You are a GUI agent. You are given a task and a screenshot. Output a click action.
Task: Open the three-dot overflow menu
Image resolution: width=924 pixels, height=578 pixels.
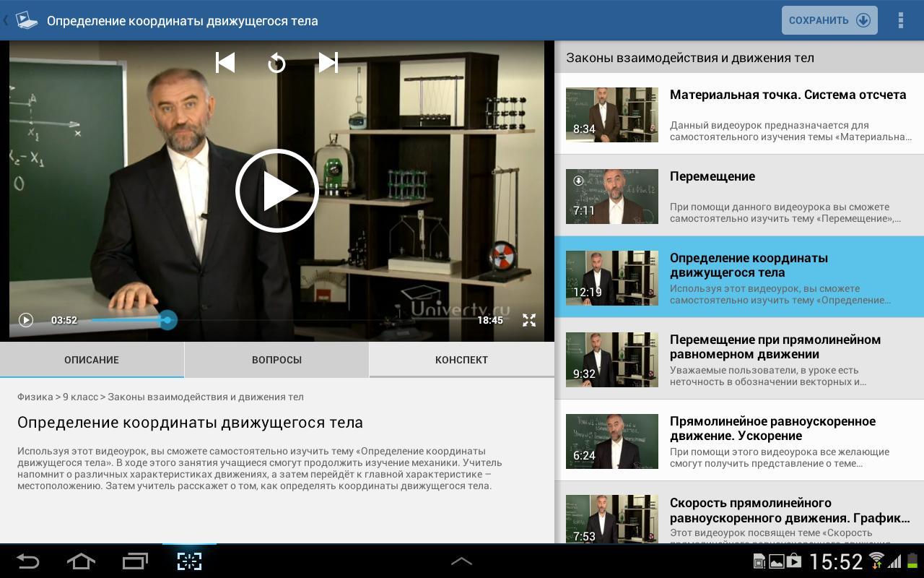tap(900, 20)
